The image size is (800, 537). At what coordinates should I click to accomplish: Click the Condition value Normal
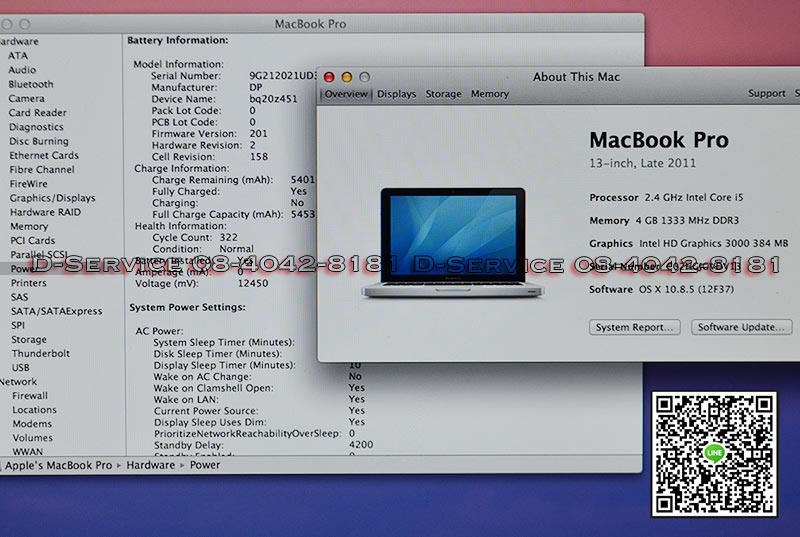pyautogui.click(x=236, y=249)
